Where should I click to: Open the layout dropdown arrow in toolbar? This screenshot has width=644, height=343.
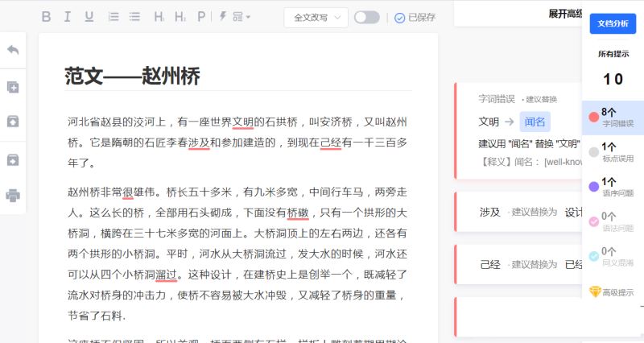[242, 17]
